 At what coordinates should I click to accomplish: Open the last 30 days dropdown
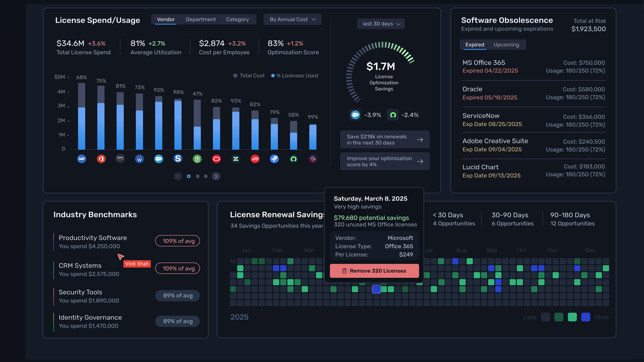pyautogui.click(x=381, y=24)
